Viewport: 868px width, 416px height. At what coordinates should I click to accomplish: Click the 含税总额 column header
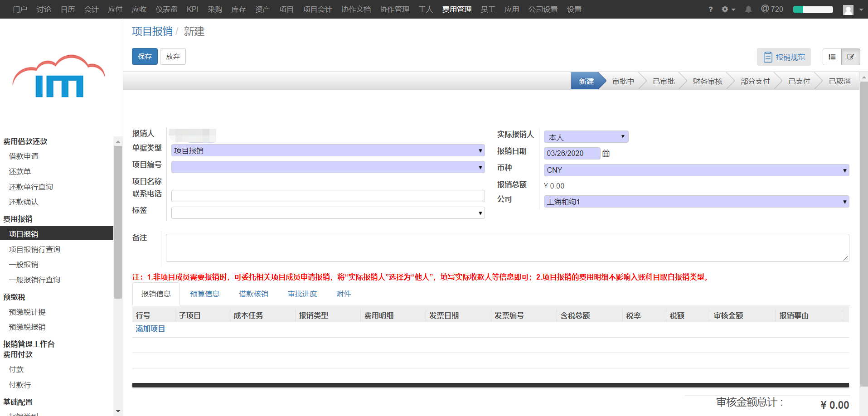[575, 315]
